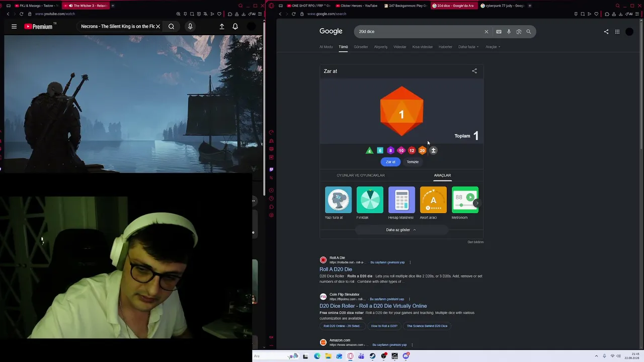Screen dimensions: 644x362
Task: Open options menu for Amazon.com result
Action: coord(412,345)
